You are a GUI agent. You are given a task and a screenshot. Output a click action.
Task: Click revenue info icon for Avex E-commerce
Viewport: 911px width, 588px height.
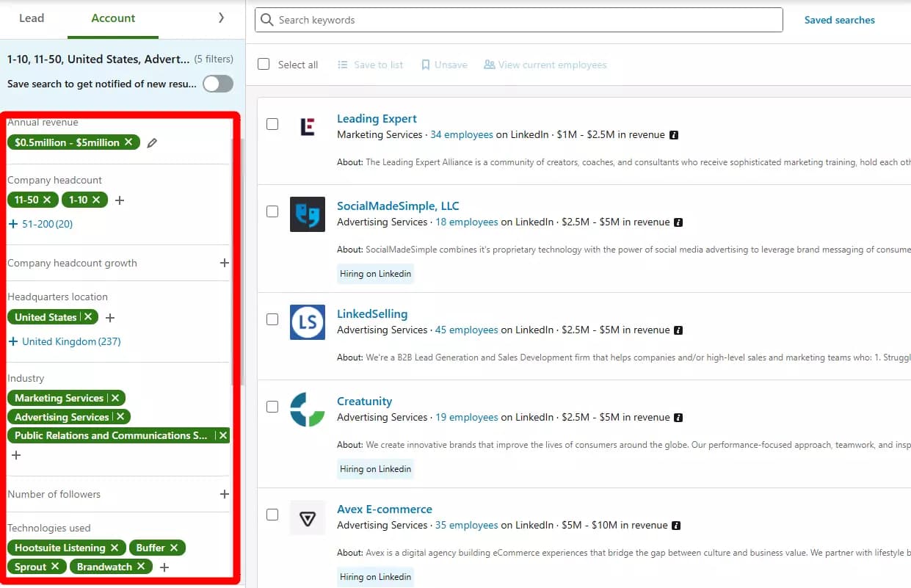(676, 526)
